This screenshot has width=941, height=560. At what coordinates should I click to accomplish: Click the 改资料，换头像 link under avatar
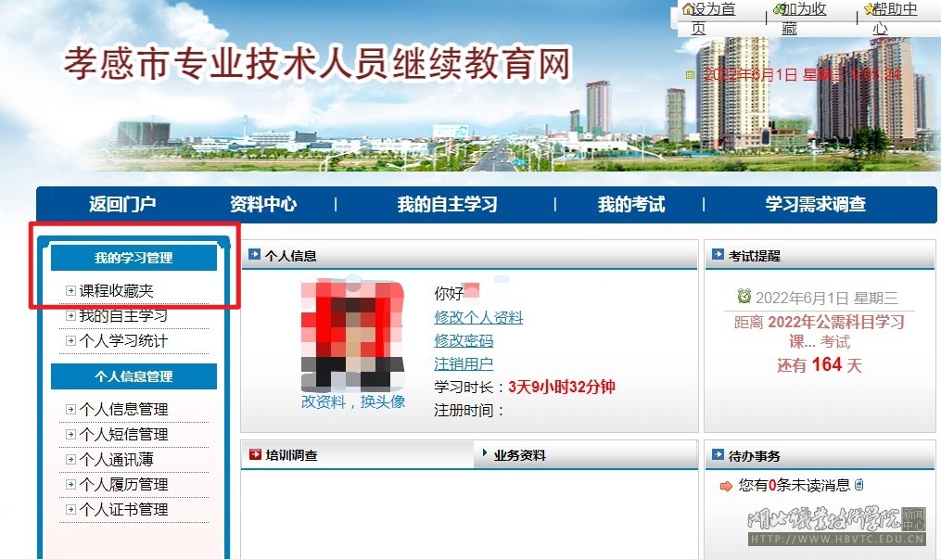[353, 401]
